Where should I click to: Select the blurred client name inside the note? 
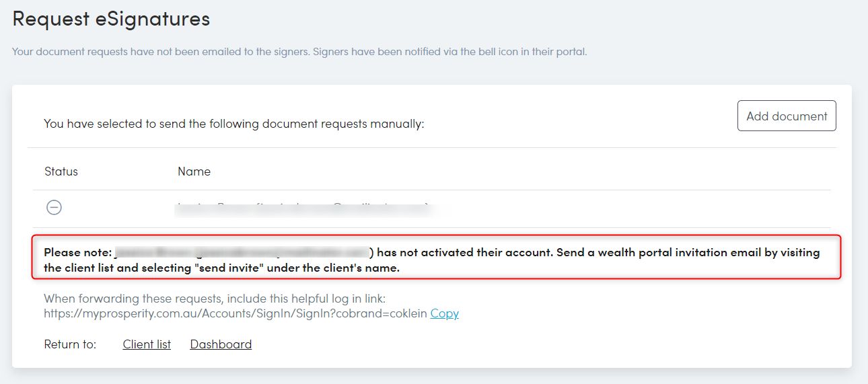coord(242,253)
